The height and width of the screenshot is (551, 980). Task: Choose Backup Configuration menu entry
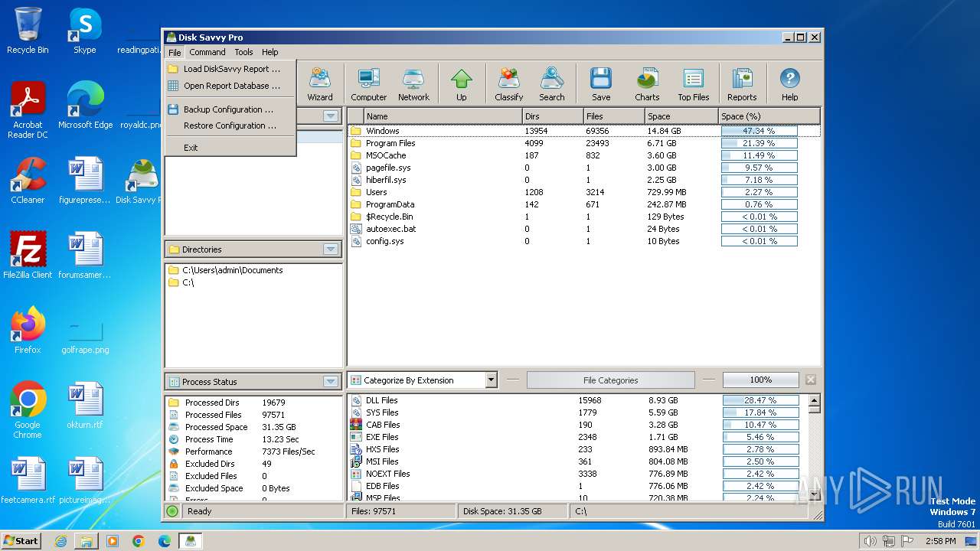pyautogui.click(x=231, y=109)
